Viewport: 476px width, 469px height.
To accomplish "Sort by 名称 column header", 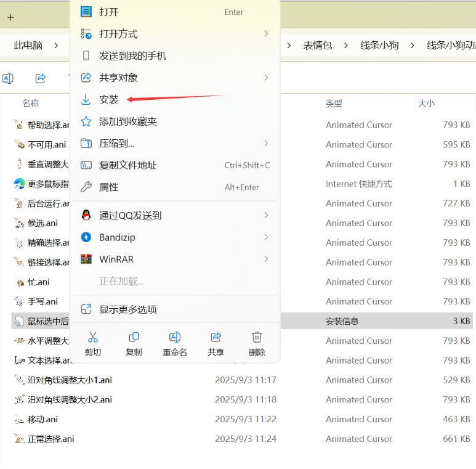I will pyautogui.click(x=30, y=104).
